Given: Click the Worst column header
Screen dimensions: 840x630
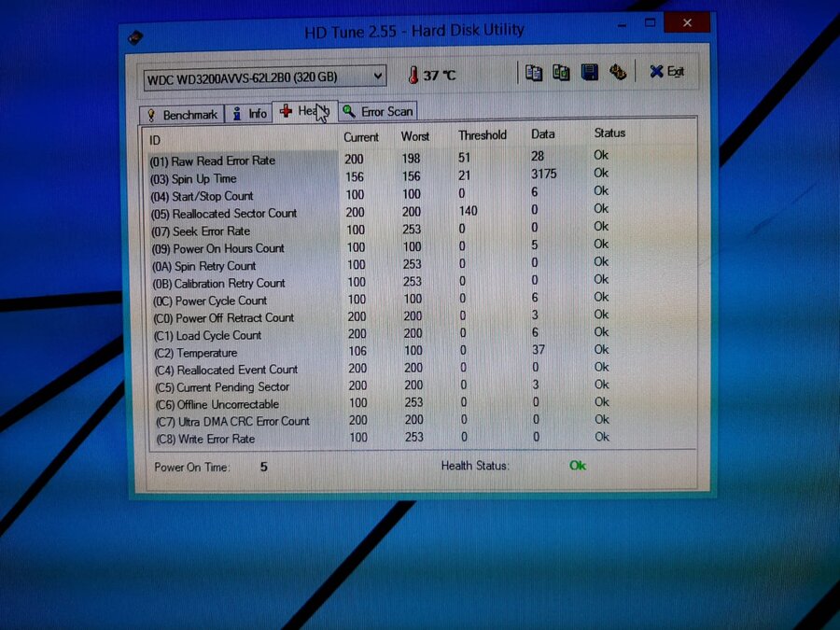Looking at the screenshot, I should click(415, 136).
